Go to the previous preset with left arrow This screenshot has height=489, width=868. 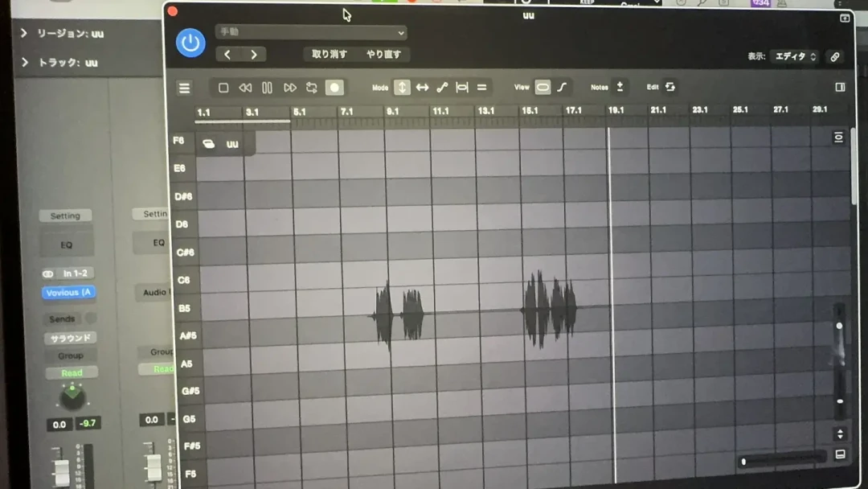point(227,54)
